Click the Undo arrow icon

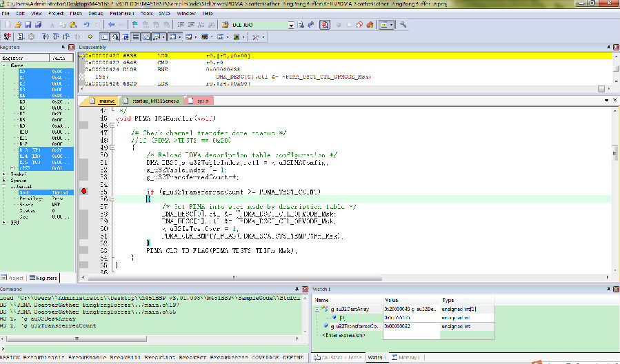[x=87, y=25]
